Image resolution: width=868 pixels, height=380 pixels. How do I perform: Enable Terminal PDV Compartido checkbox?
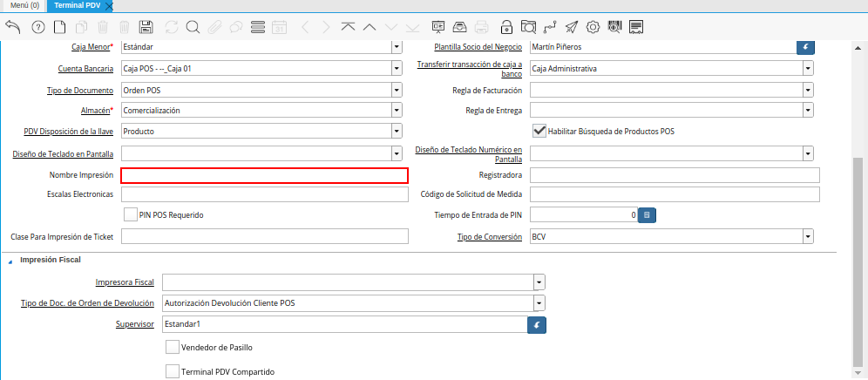[x=173, y=371]
